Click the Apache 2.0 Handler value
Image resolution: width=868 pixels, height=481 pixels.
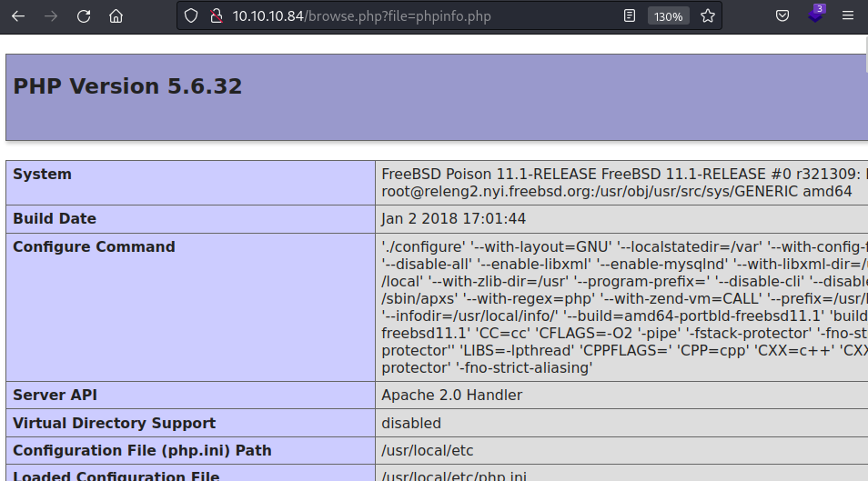point(451,396)
